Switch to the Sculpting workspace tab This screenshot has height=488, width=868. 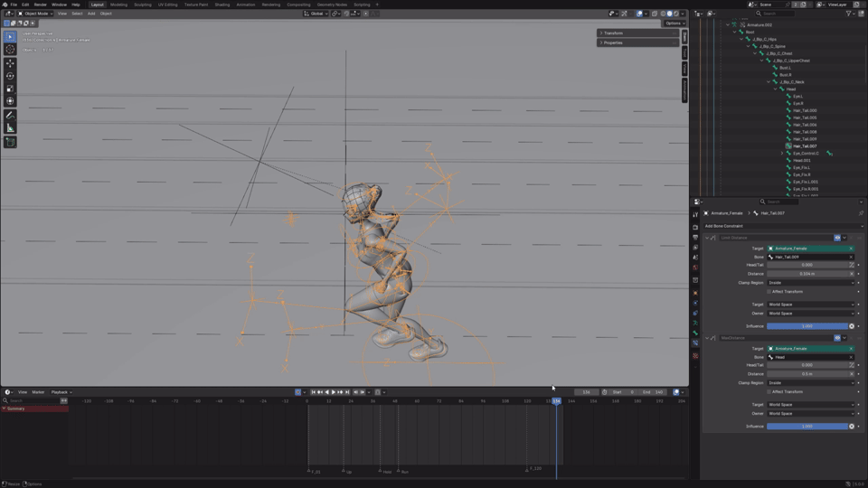142,5
